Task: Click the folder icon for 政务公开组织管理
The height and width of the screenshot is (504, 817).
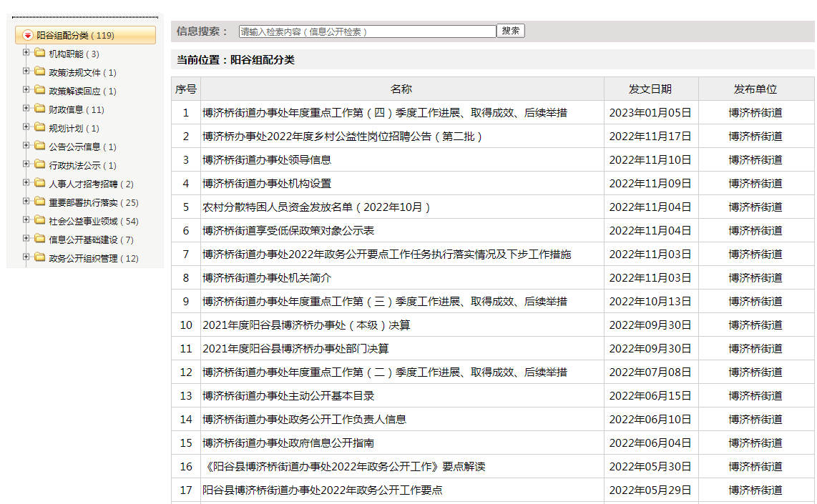Action: (39, 257)
